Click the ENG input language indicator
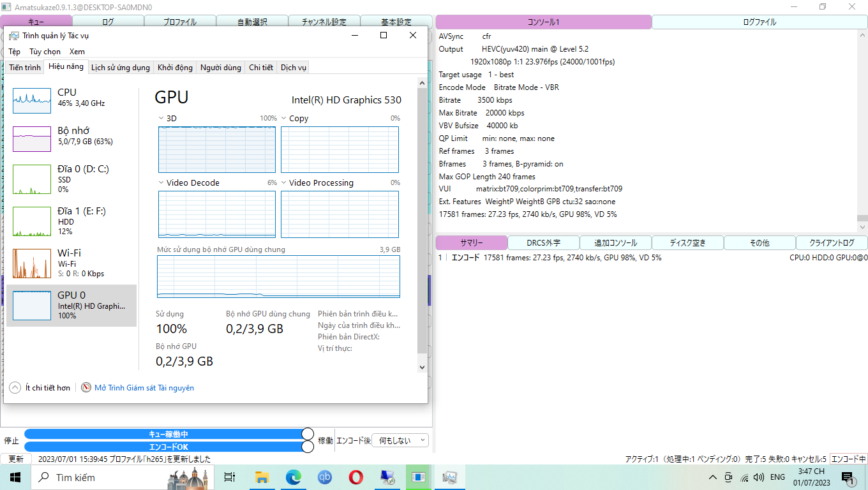 [x=777, y=477]
